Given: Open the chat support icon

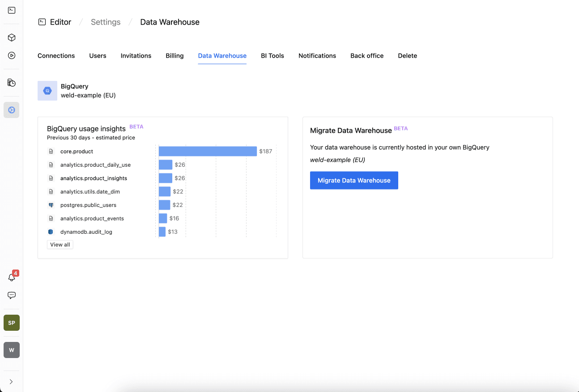Looking at the screenshot, I should (12, 295).
